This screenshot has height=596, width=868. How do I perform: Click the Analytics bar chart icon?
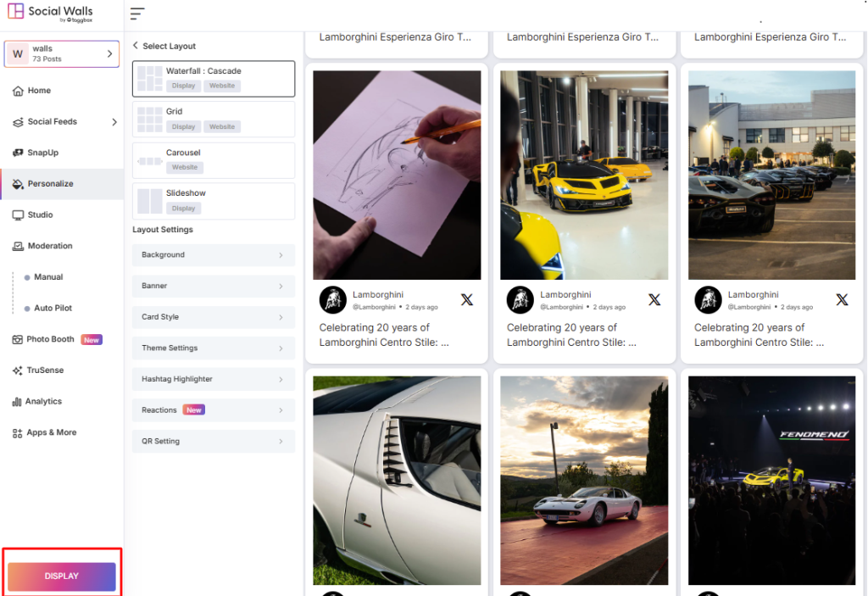[17, 402]
